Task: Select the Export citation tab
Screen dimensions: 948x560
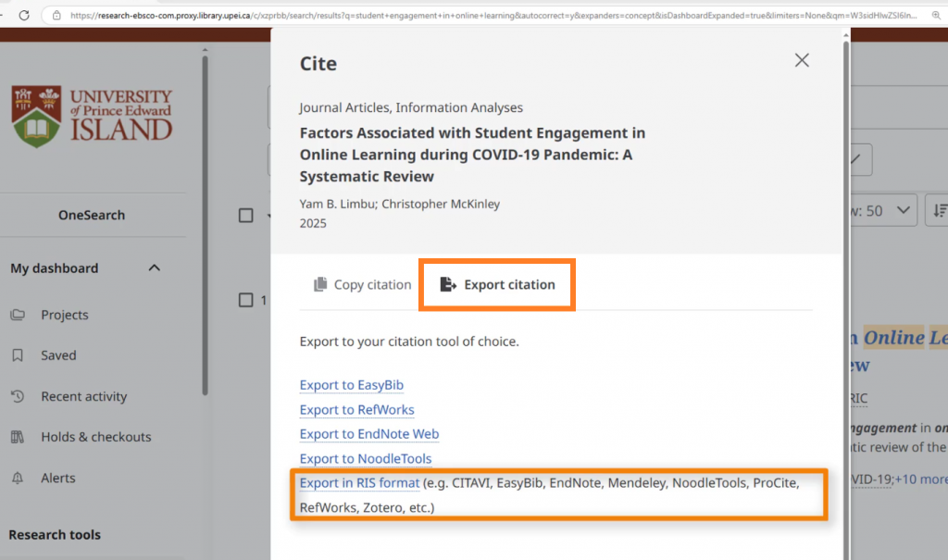Action: (x=498, y=284)
